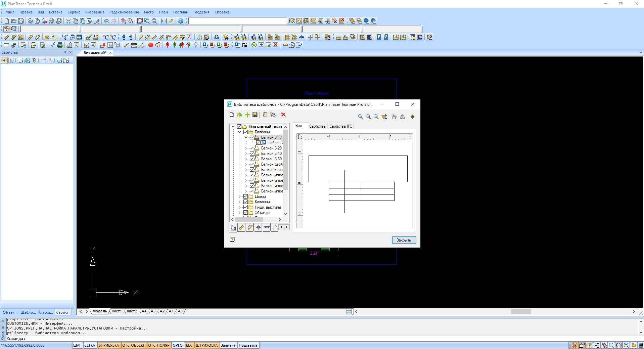Screen dimensions: 644x349
Task: Open document tab list dropdown arrow
Action: click(x=640, y=53)
